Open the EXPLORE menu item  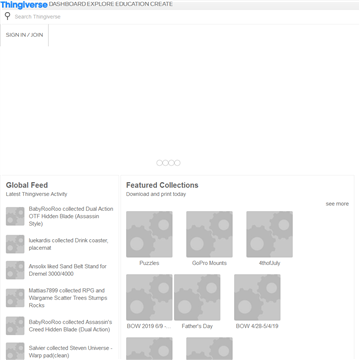click(100, 4)
